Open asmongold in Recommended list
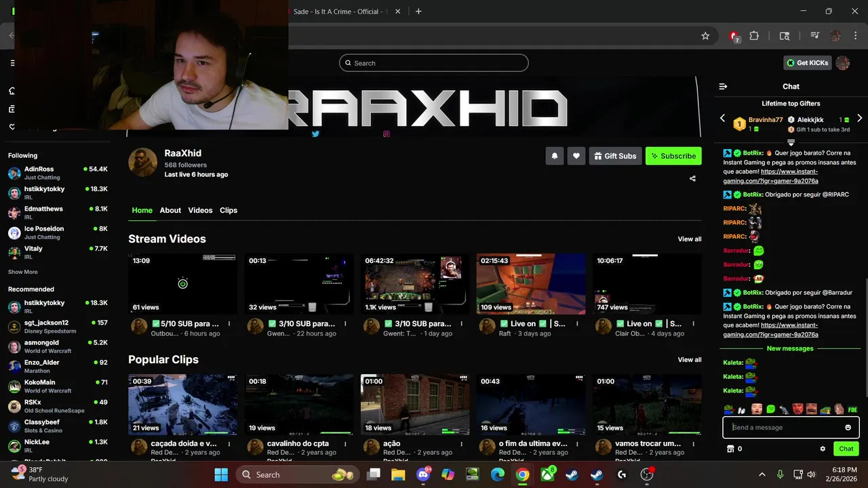Viewport: 868px width, 488px height. pos(58,346)
